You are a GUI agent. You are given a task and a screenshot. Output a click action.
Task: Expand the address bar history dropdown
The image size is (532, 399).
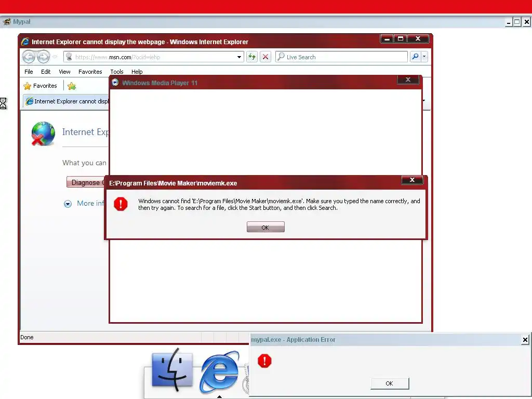pyautogui.click(x=239, y=57)
